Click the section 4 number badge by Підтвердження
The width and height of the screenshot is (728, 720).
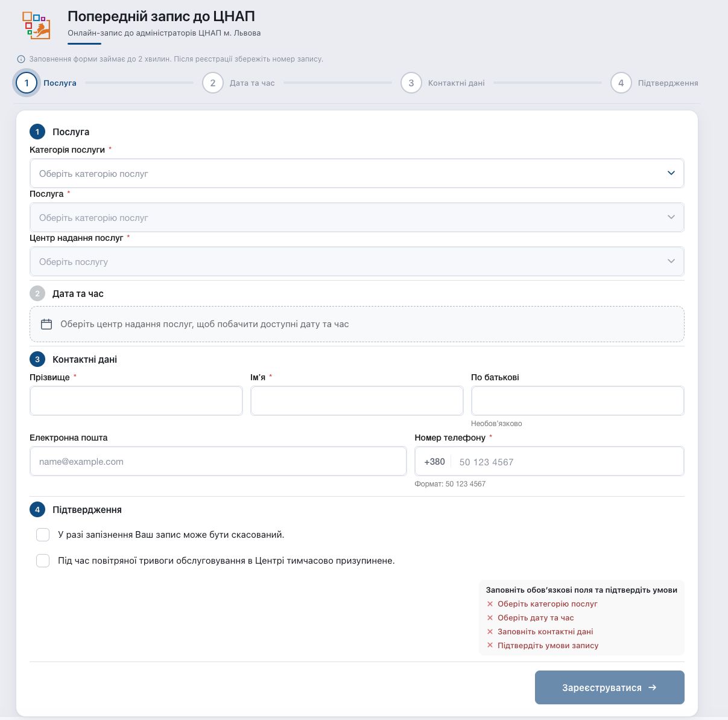37,509
